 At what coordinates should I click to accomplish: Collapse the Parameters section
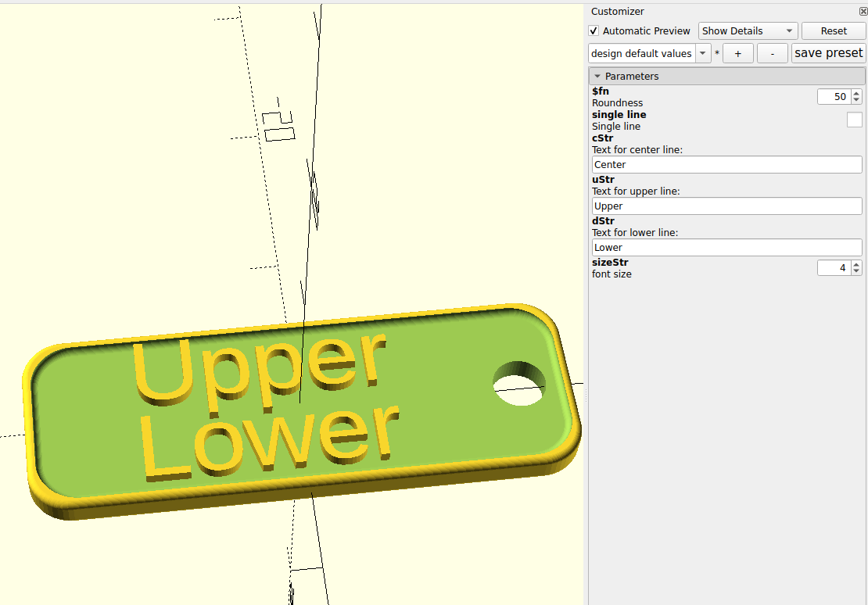pos(597,76)
